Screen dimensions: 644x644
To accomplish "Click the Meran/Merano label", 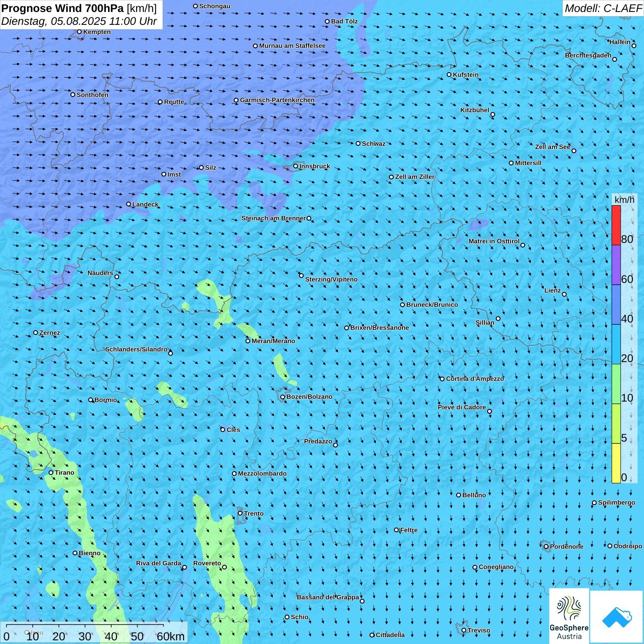I will 273,341.
